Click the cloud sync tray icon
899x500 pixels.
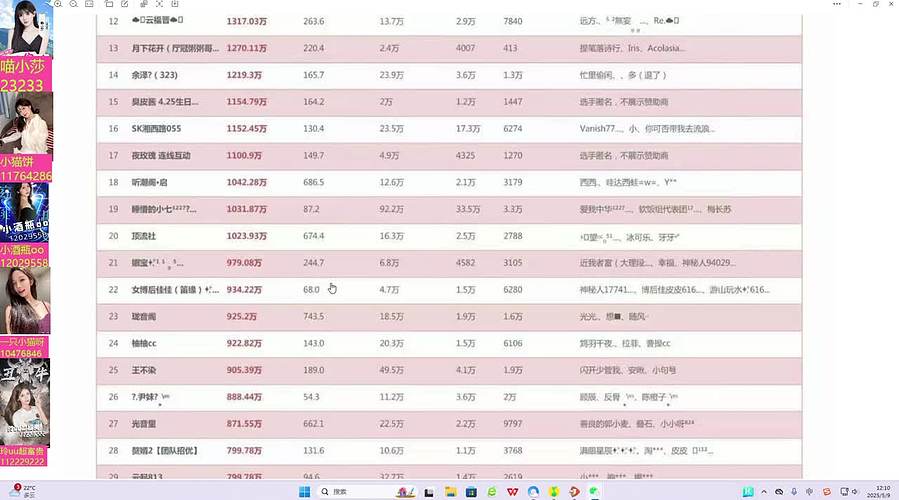click(779, 491)
